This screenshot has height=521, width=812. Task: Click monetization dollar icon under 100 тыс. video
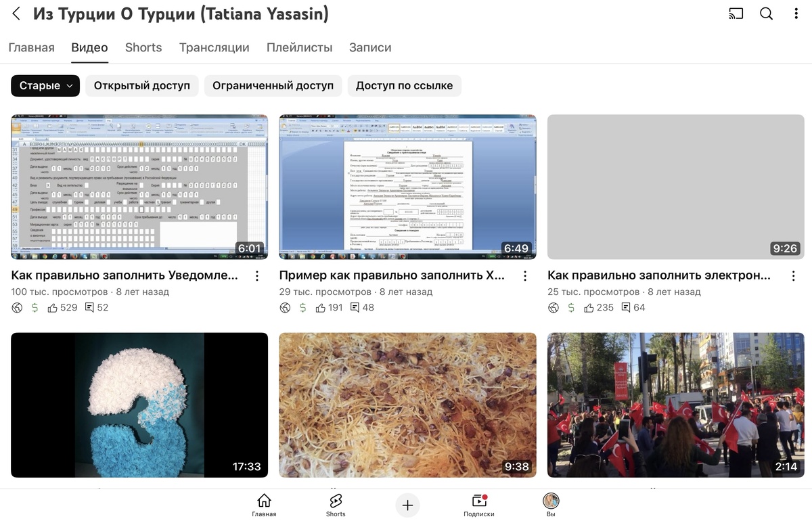tap(35, 308)
